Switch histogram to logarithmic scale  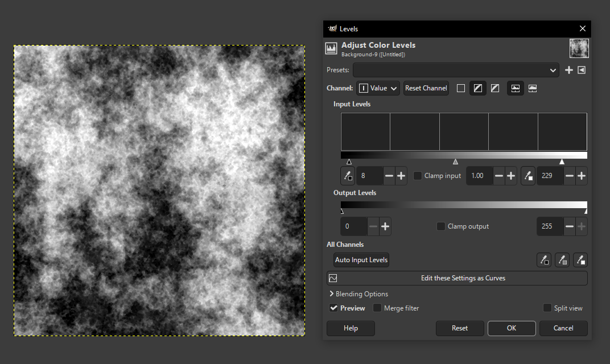(x=533, y=88)
